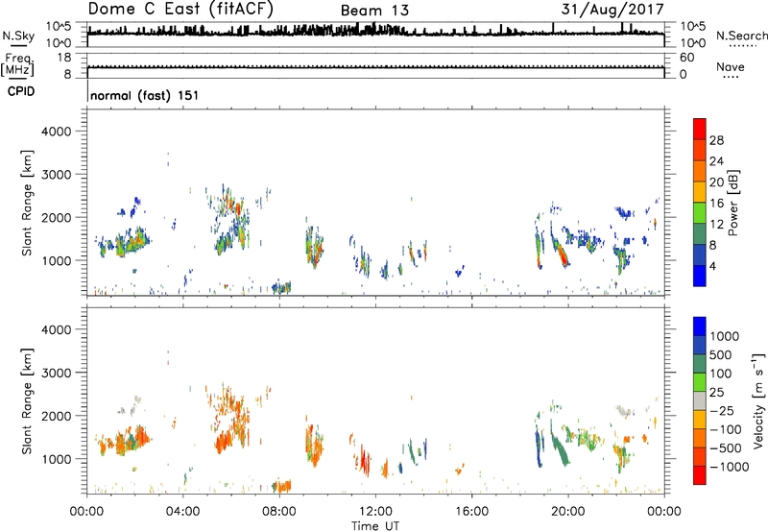Click the '12:00' time tick label
This screenshot has height=532, width=768.
[375, 512]
